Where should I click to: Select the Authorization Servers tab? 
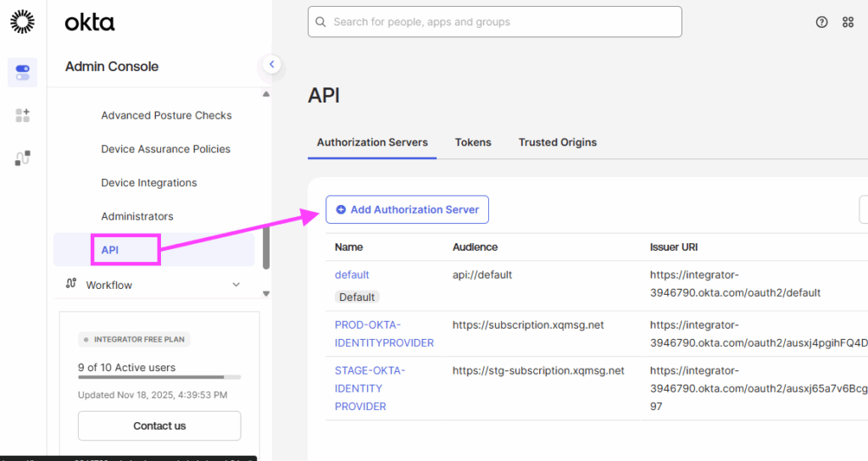(x=372, y=142)
